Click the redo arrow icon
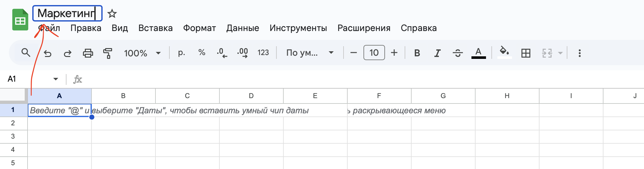Viewport: 644px width, 169px height. pos(67,53)
